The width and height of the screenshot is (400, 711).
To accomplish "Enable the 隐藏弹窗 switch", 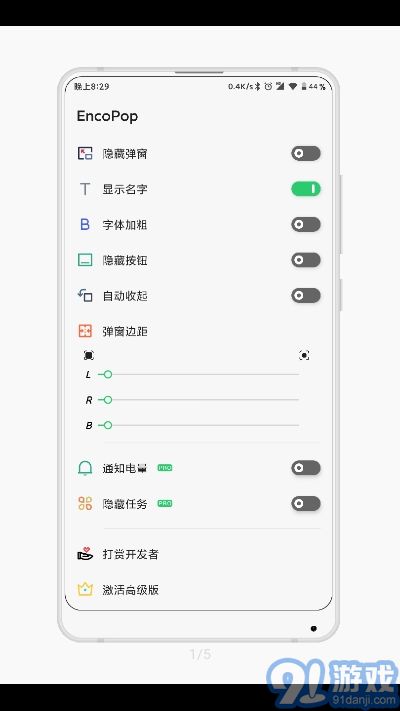I will (306, 153).
